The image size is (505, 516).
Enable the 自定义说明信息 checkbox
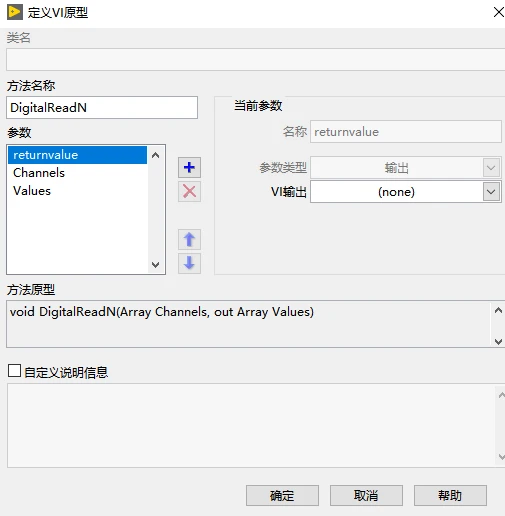pyautogui.click(x=14, y=371)
